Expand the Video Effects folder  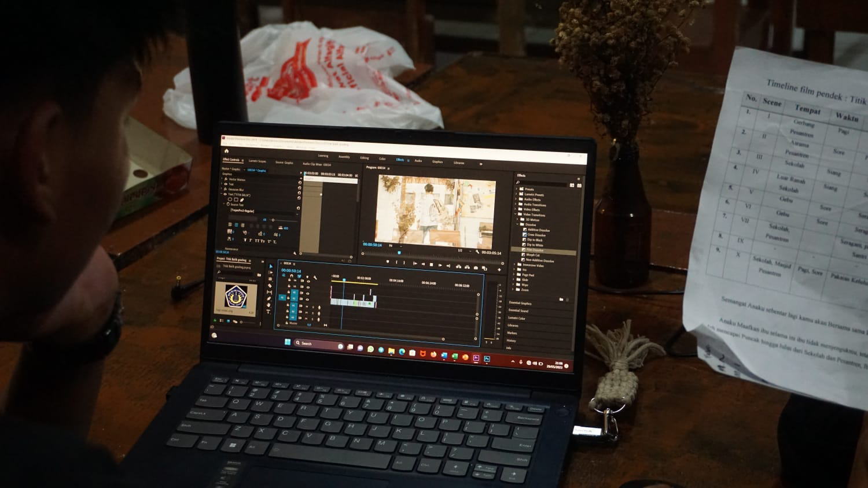click(x=515, y=209)
